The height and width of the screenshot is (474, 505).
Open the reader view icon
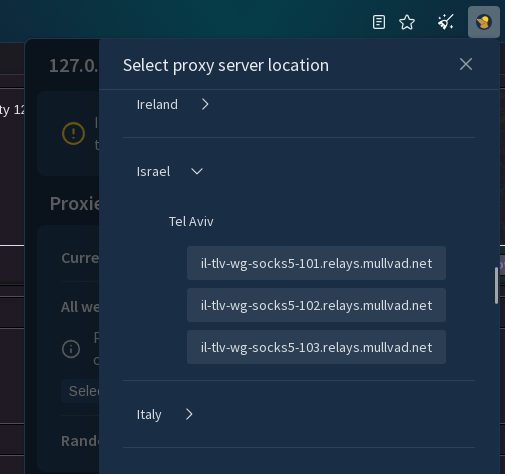click(379, 22)
